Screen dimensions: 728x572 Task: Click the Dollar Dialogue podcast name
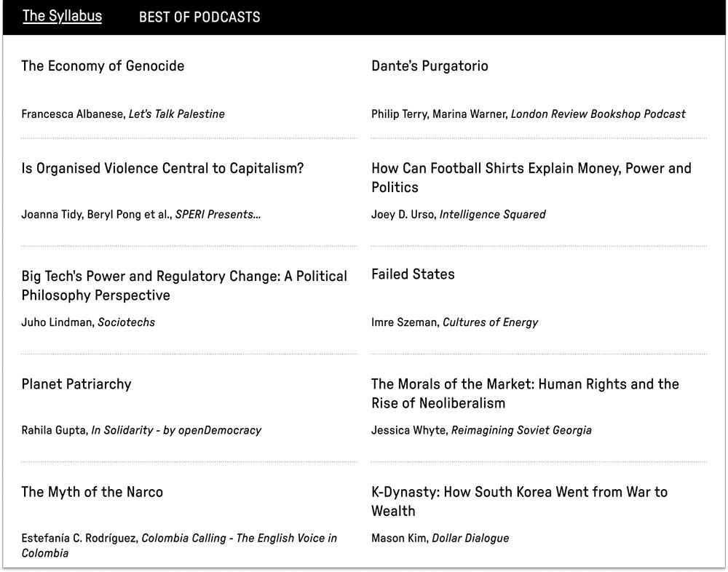pyautogui.click(x=470, y=538)
